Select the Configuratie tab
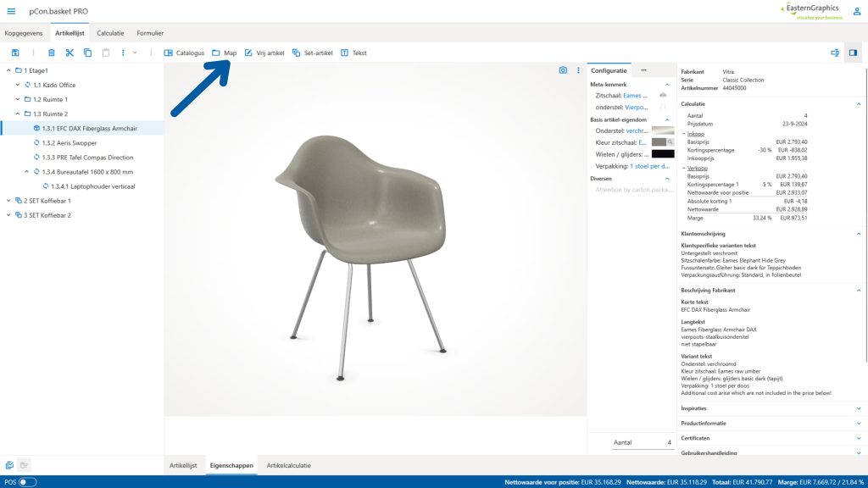The height and width of the screenshot is (488, 868). 609,70
